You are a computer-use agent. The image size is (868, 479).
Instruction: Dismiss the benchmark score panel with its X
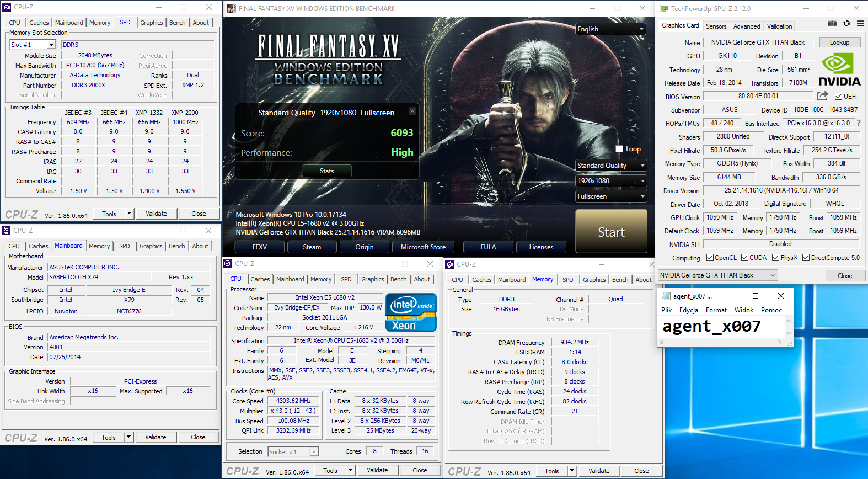tap(412, 111)
